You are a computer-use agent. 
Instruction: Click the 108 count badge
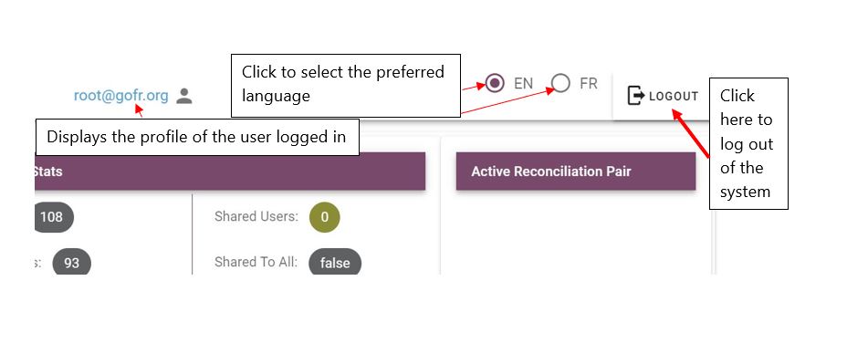pyautogui.click(x=54, y=216)
